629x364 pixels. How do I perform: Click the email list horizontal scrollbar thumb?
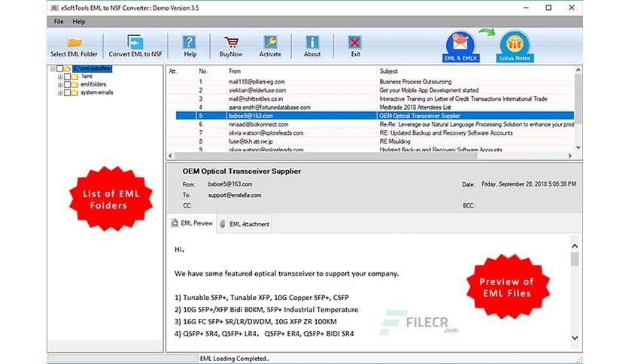[x=325, y=156]
